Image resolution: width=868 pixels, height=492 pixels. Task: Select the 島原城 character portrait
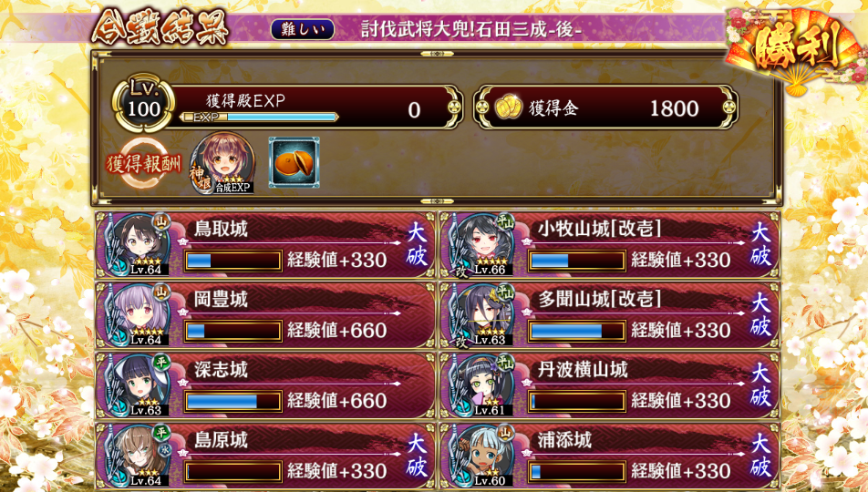pos(139,455)
